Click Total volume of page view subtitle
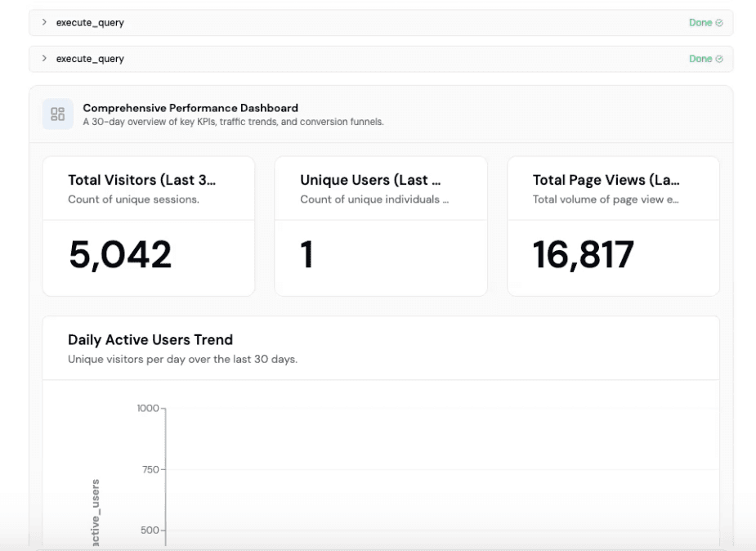The image size is (756, 551). point(606,199)
